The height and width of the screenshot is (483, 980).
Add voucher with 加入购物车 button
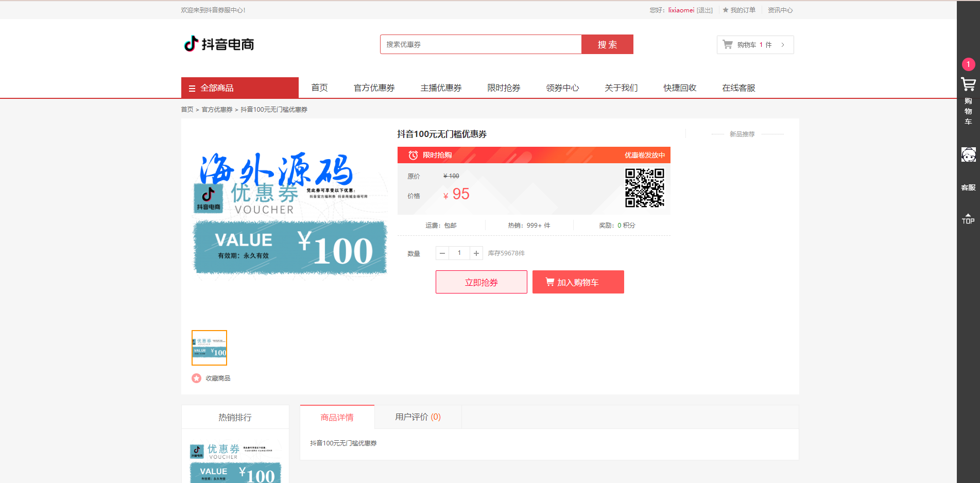point(578,282)
